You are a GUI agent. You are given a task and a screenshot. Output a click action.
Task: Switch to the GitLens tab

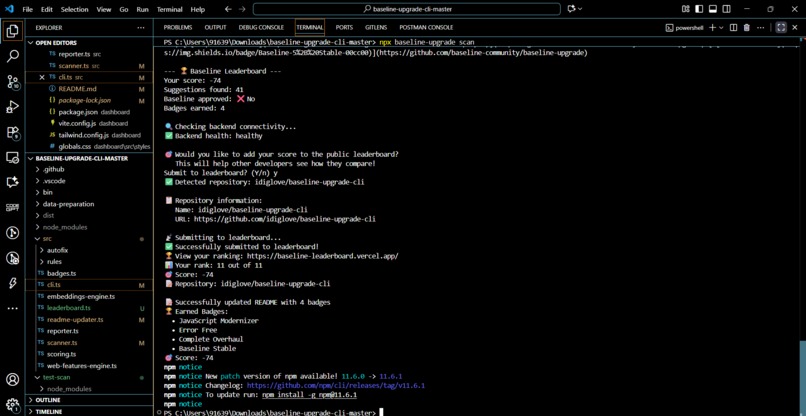point(376,28)
